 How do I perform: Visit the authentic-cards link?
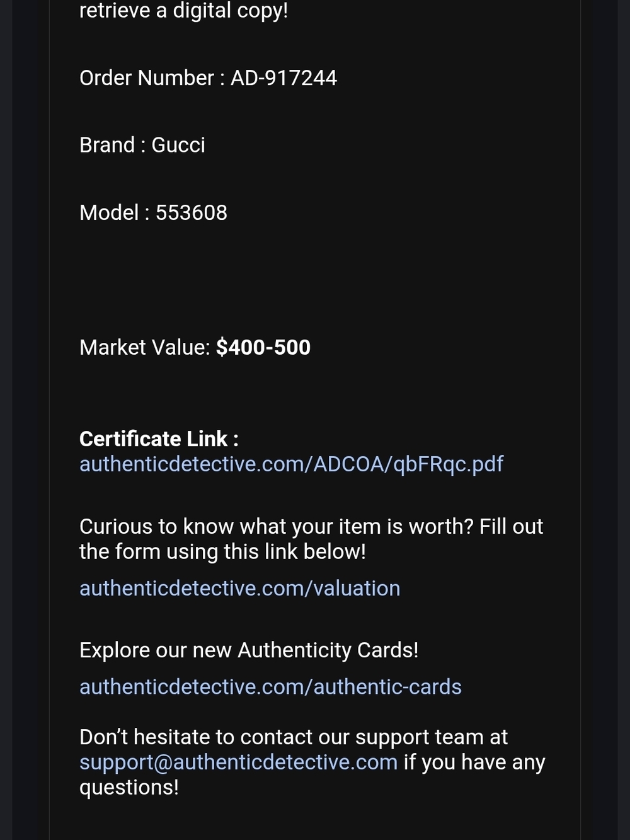pyautogui.click(x=270, y=687)
